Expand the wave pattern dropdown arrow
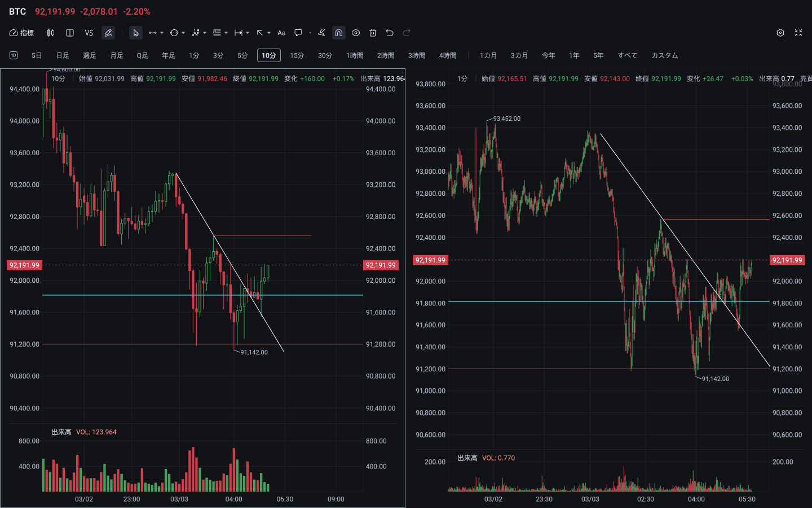The height and width of the screenshot is (508, 812). coord(205,33)
